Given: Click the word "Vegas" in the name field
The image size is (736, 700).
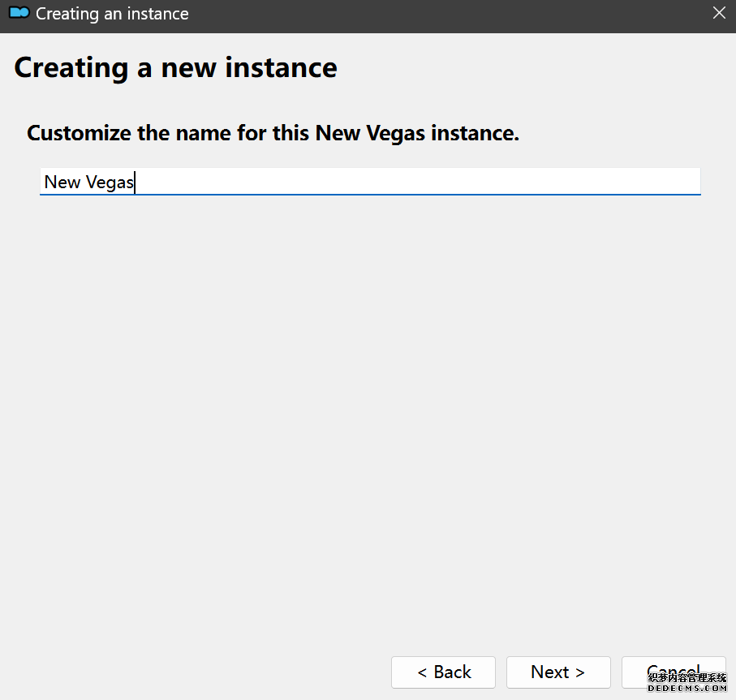Looking at the screenshot, I should (110, 183).
